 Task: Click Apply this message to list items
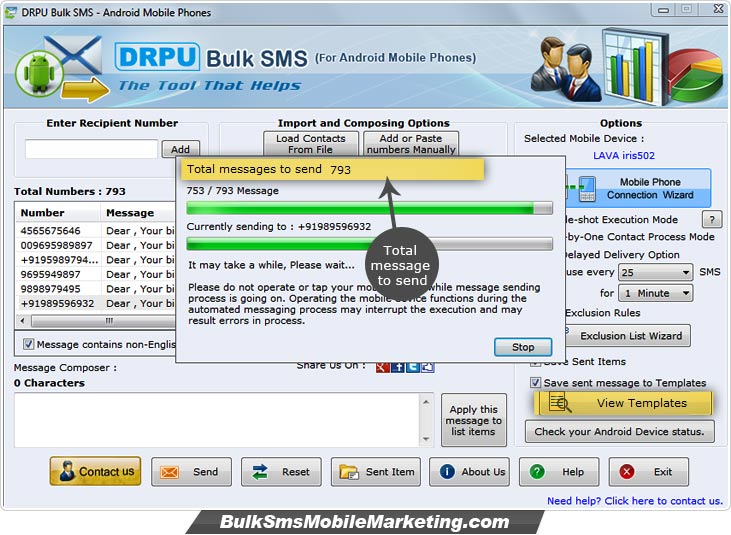(474, 420)
